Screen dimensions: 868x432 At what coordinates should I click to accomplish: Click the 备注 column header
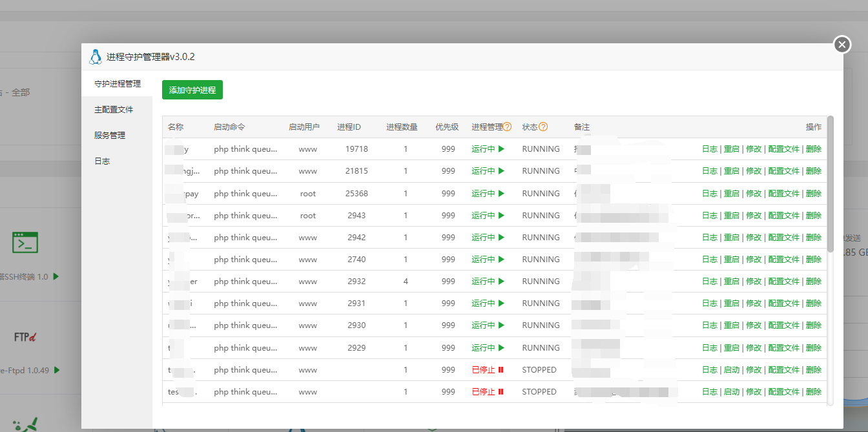coord(582,127)
